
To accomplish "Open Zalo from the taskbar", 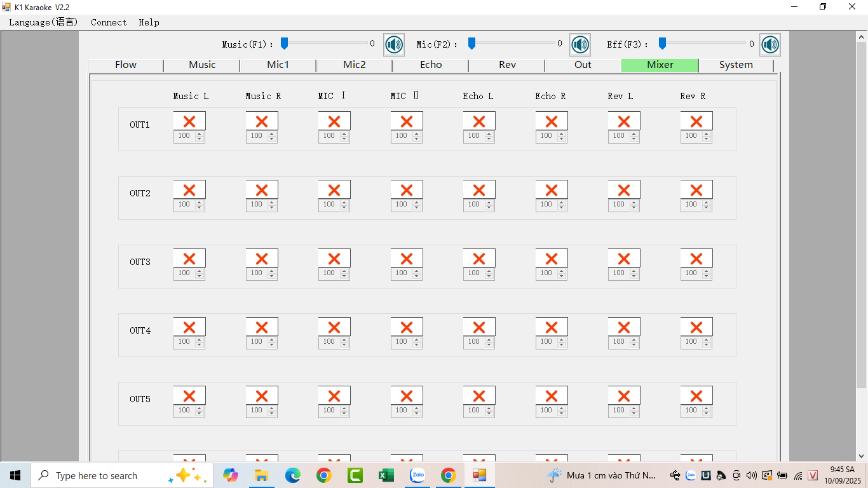I will [417, 475].
